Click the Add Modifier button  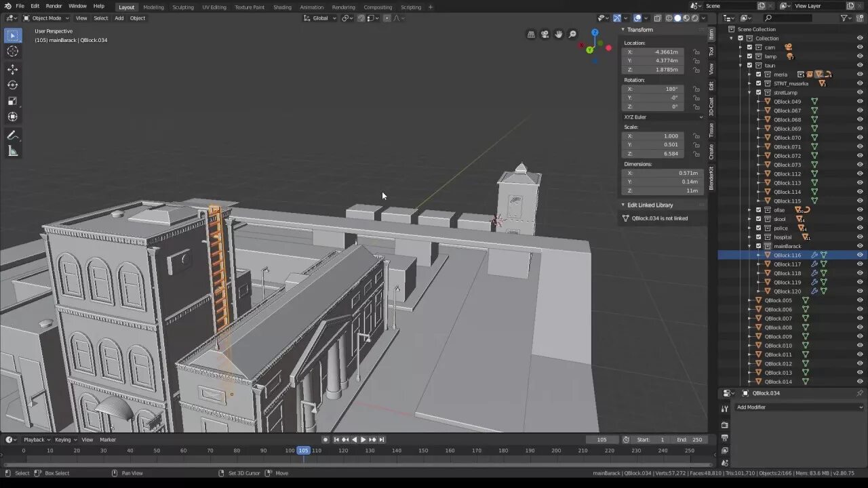751,407
